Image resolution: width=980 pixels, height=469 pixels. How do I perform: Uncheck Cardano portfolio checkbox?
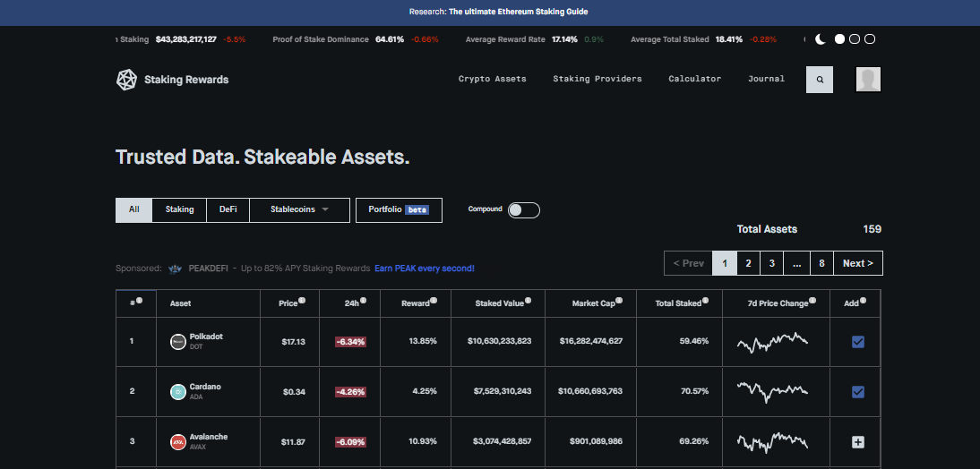857,391
